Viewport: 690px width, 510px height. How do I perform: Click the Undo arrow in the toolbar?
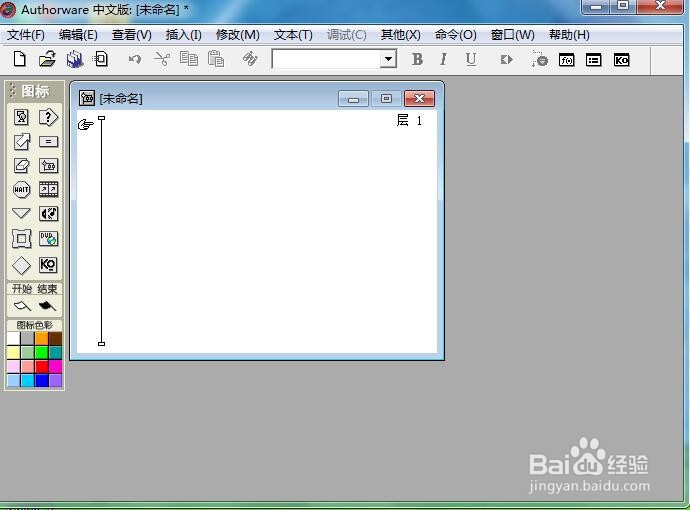[x=135, y=59]
